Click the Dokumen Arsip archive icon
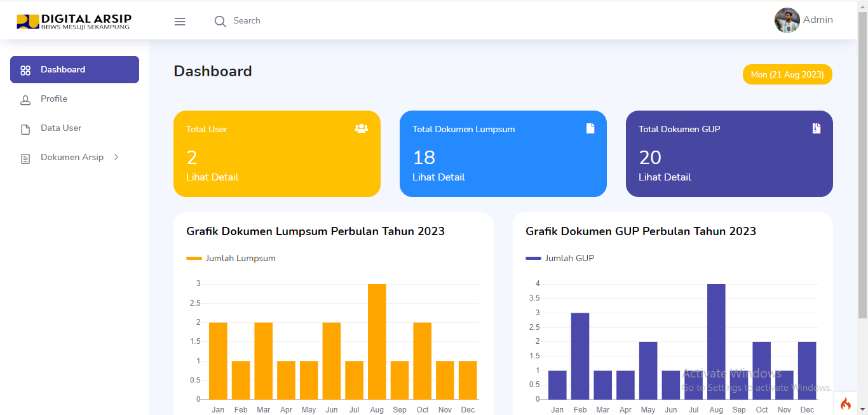Viewport: 868px width, 415px height. (x=25, y=157)
